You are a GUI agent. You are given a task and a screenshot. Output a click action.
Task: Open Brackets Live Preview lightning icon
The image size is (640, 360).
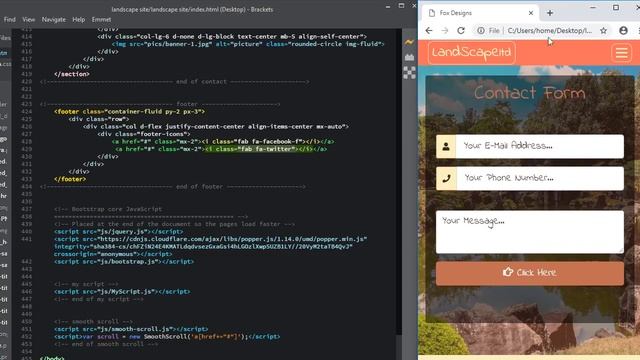(x=409, y=42)
